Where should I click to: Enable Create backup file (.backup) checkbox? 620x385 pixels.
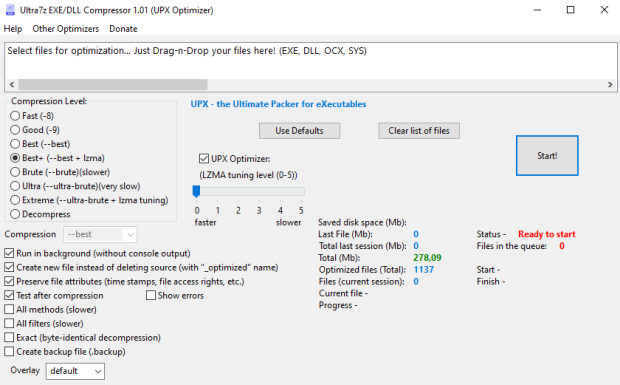(x=65, y=352)
